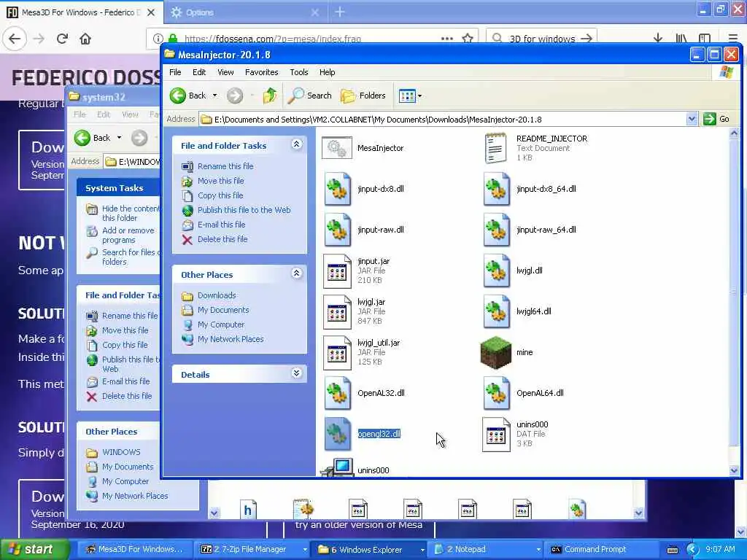Open the File menu in MesaInjector window

tap(175, 72)
